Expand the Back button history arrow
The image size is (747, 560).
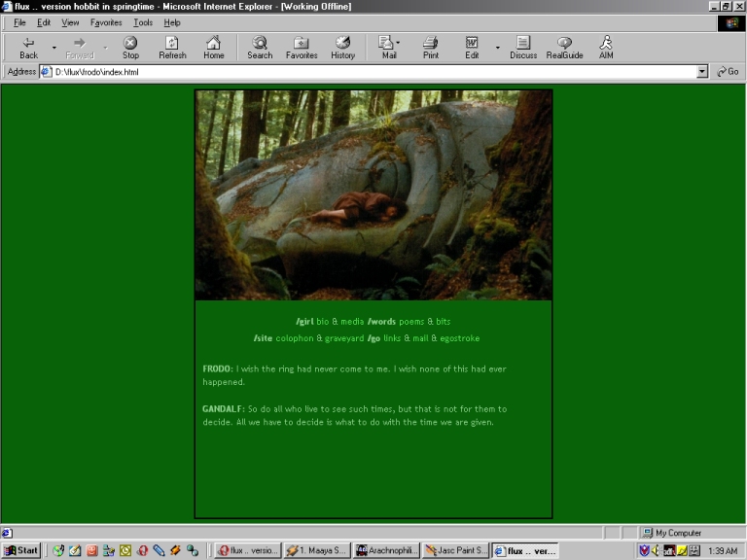(x=53, y=48)
